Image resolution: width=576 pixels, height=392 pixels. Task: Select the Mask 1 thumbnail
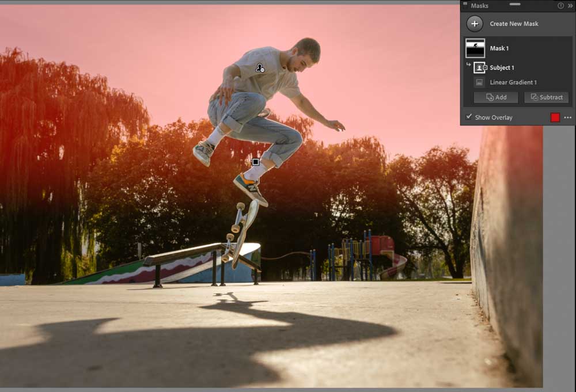click(x=475, y=48)
